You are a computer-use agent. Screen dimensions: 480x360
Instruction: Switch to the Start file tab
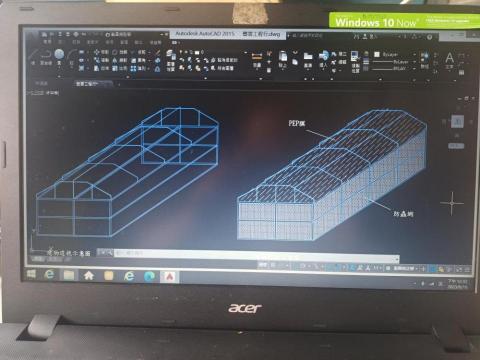click(x=42, y=83)
